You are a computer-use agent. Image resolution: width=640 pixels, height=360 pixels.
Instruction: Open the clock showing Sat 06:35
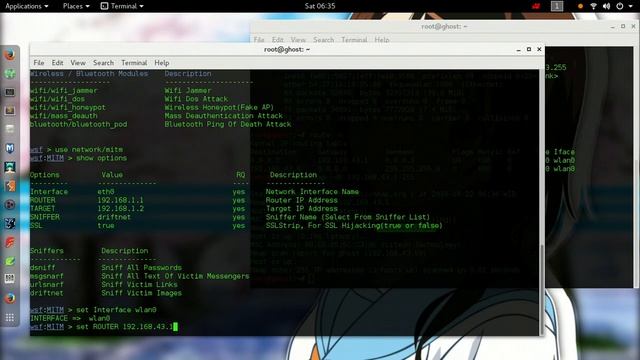pyautogui.click(x=320, y=6)
